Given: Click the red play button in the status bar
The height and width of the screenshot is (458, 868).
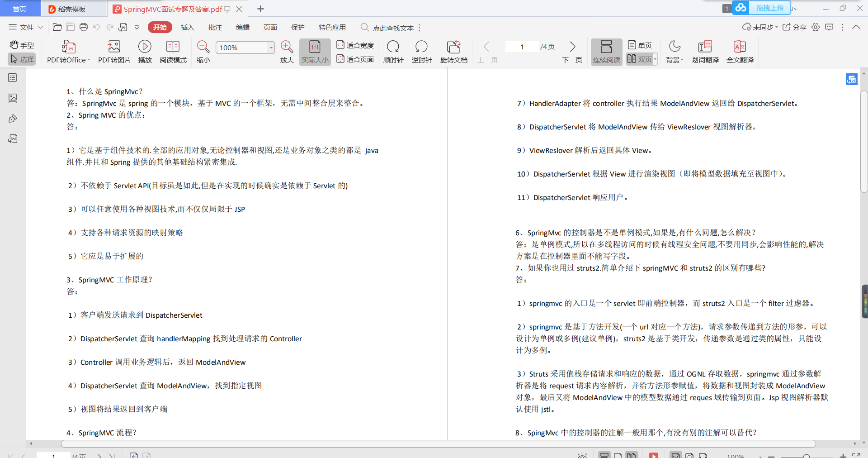Looking at the screenshot, I should [654, 456].
